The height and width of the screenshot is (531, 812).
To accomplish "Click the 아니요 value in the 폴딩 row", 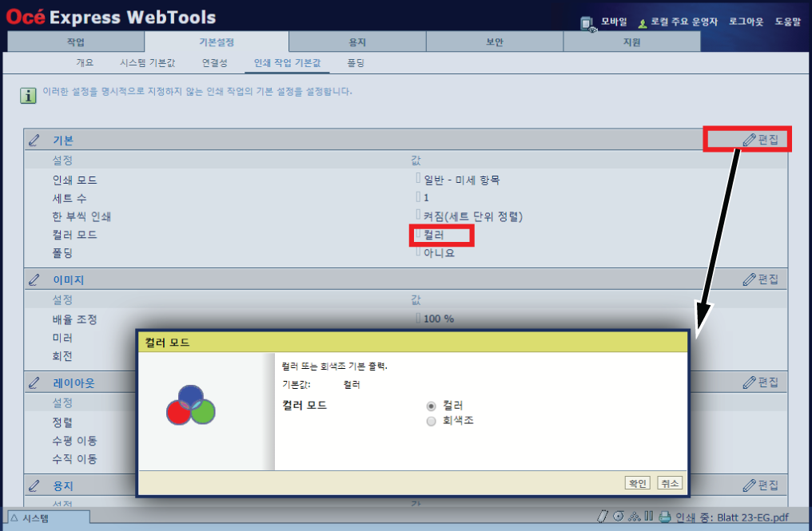I will (x=439, y=253).
